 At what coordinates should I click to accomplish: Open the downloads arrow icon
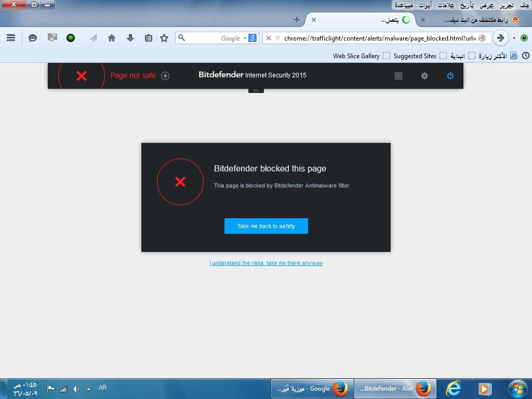point(130,38)
